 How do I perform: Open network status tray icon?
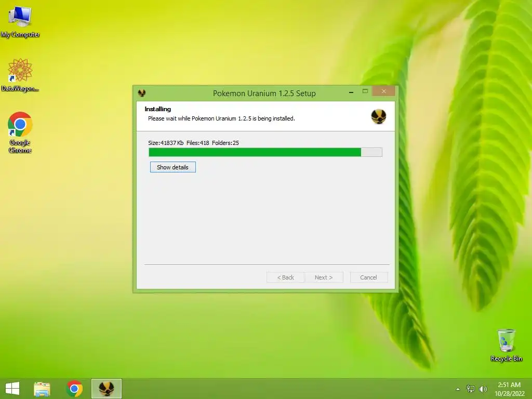(471, 389)
